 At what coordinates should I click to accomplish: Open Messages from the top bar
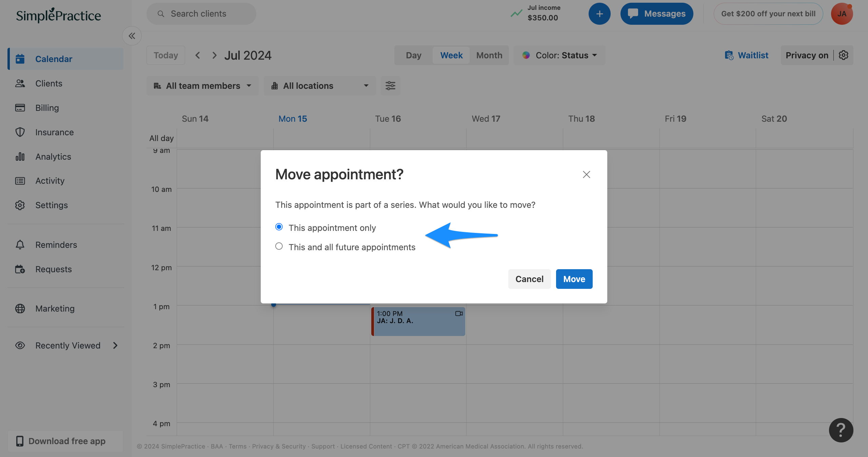[657, 14]
